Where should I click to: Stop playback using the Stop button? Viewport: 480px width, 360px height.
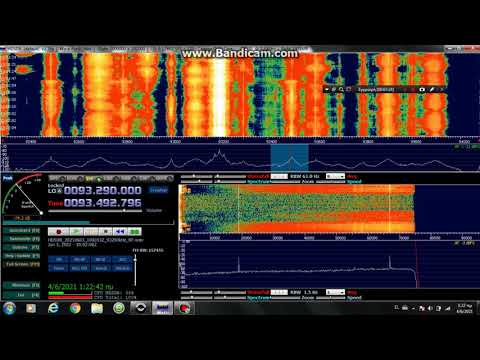coord(105,231)
